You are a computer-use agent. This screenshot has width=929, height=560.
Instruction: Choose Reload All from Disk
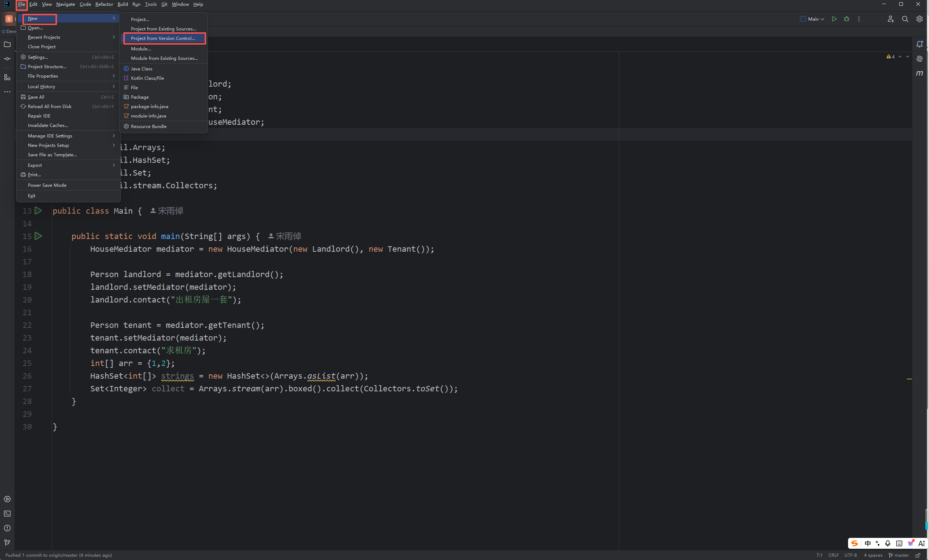68,106
